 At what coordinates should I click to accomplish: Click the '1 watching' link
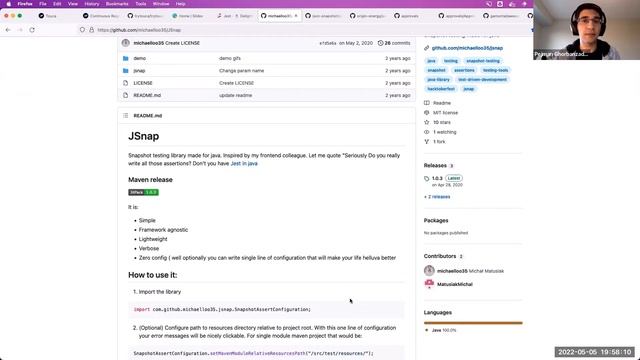[444, 132]
